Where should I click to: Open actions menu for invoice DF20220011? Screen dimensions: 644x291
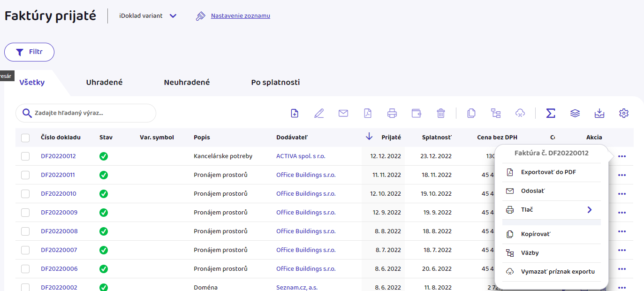click(622, 175)
